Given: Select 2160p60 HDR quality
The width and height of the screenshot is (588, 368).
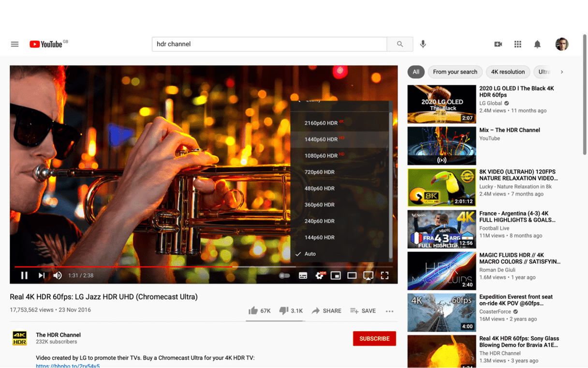Looking at the screenshot, I should coord(339,123).
